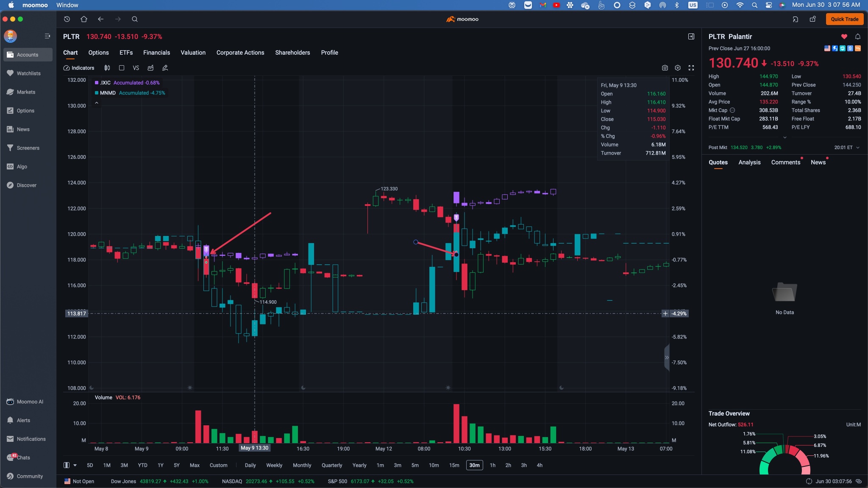This screenshot has width=868, height=488.
Task: Open the search magnifier in top bar
Action: (x=135, y=19)
